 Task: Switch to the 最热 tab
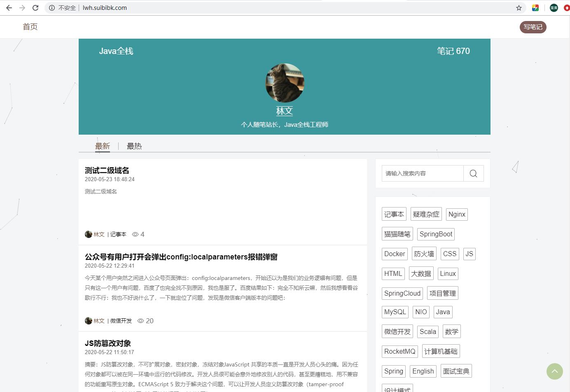(x=134, y=146)
